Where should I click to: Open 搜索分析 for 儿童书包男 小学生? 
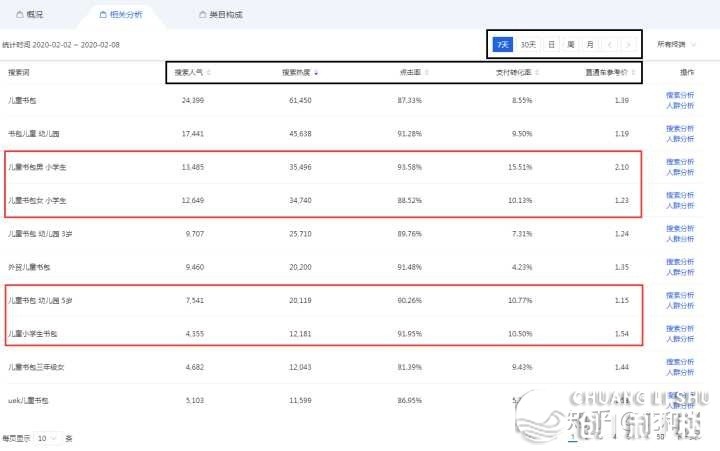[680, 162]
